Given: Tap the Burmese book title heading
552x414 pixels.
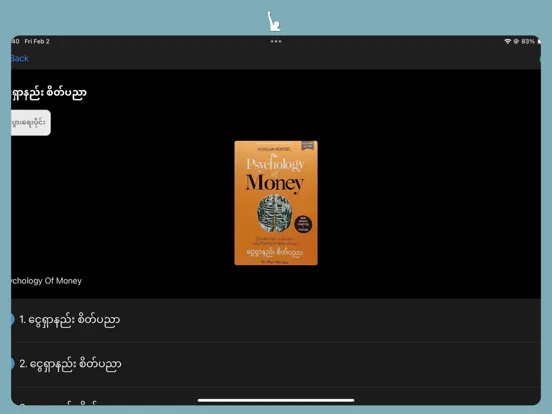Looking at the screenshot, I should (x=49, y=94).
